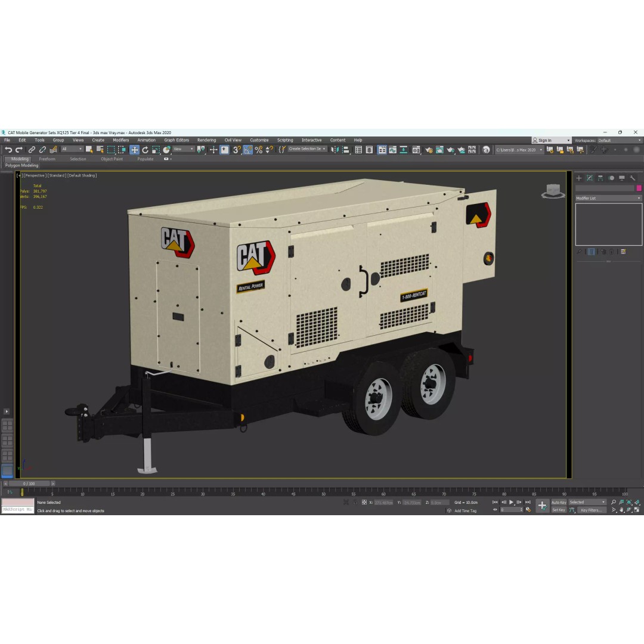Click the Render Production teapot icon
644x644 pixels.
pyautogui.click(x=450, y=150)
